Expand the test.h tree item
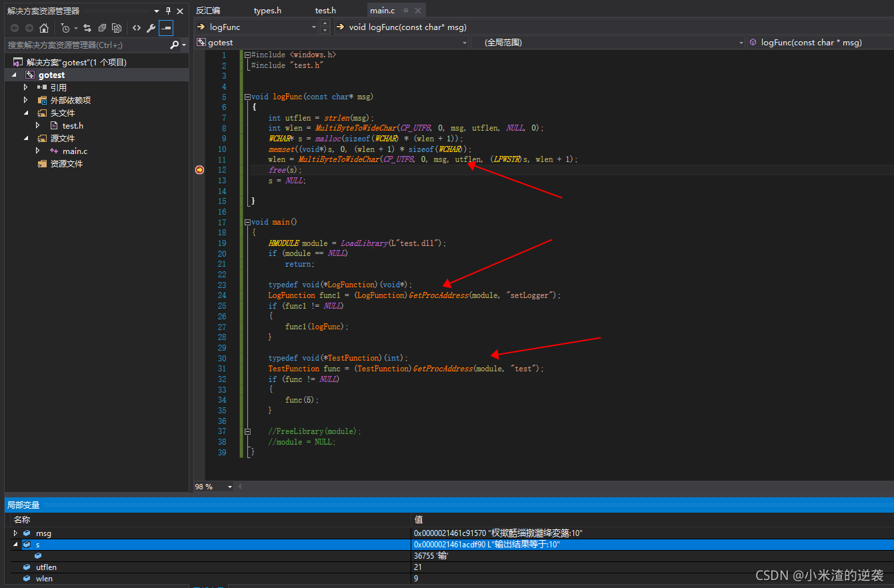 click(x=38, y=125)
